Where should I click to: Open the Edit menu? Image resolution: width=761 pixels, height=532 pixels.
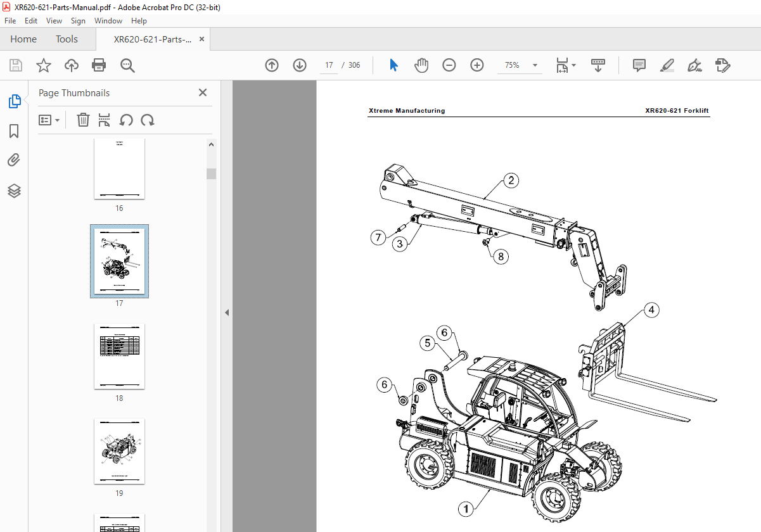tap(31, 21)
